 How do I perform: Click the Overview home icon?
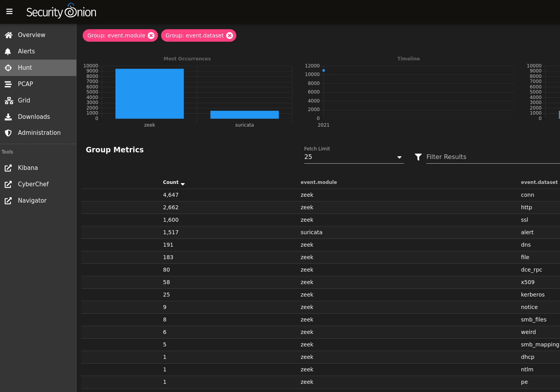[8, 35]
